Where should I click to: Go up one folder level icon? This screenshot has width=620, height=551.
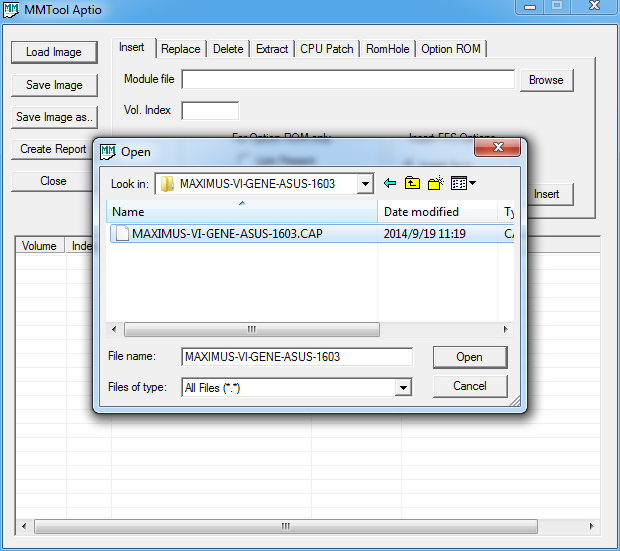coord(412,183)
